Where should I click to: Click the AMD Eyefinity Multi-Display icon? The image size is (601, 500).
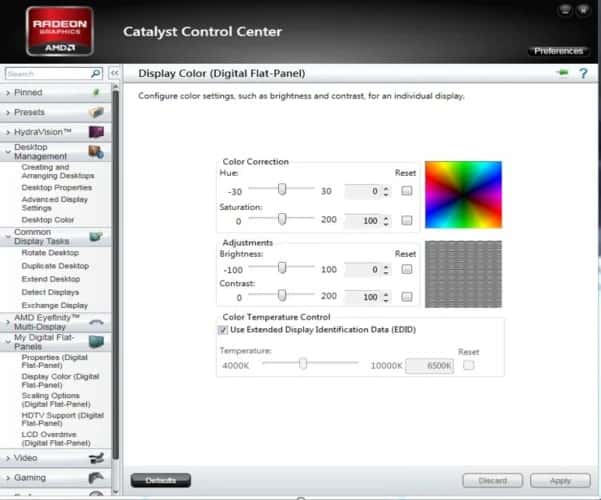pos(96,322)
